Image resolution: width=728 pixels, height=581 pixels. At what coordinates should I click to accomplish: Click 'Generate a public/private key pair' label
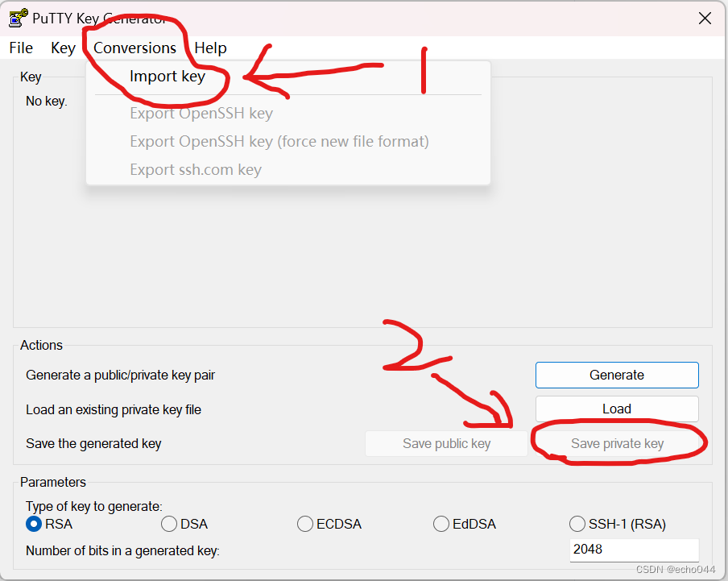120,376
